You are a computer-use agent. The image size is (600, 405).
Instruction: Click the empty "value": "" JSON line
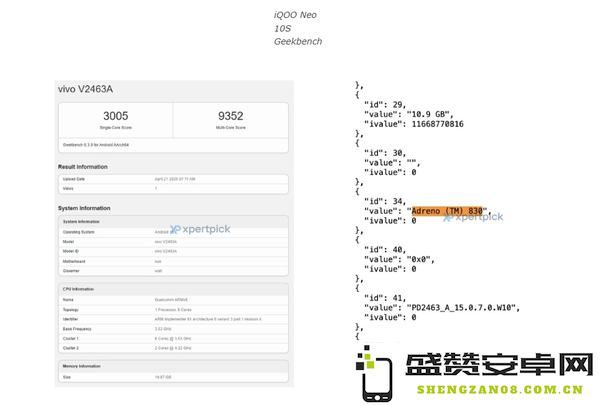pos(392,163)
